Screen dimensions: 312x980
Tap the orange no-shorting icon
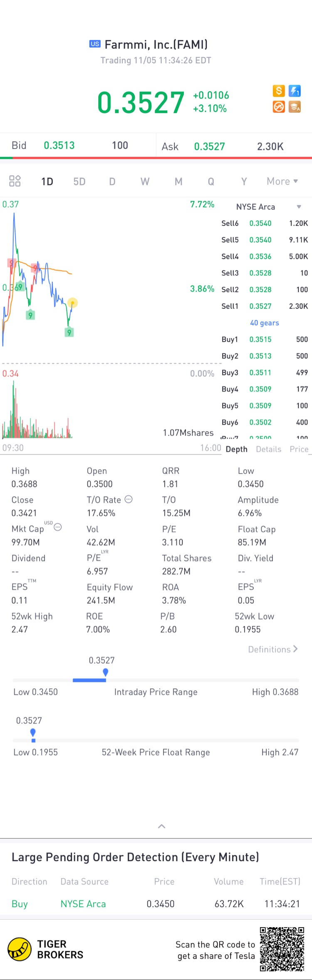pos(279,107)
